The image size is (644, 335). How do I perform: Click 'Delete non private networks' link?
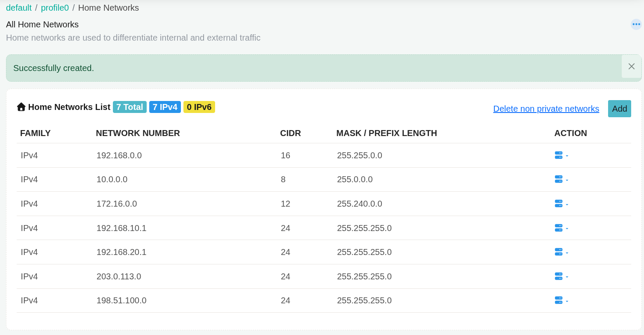point(546,109)
